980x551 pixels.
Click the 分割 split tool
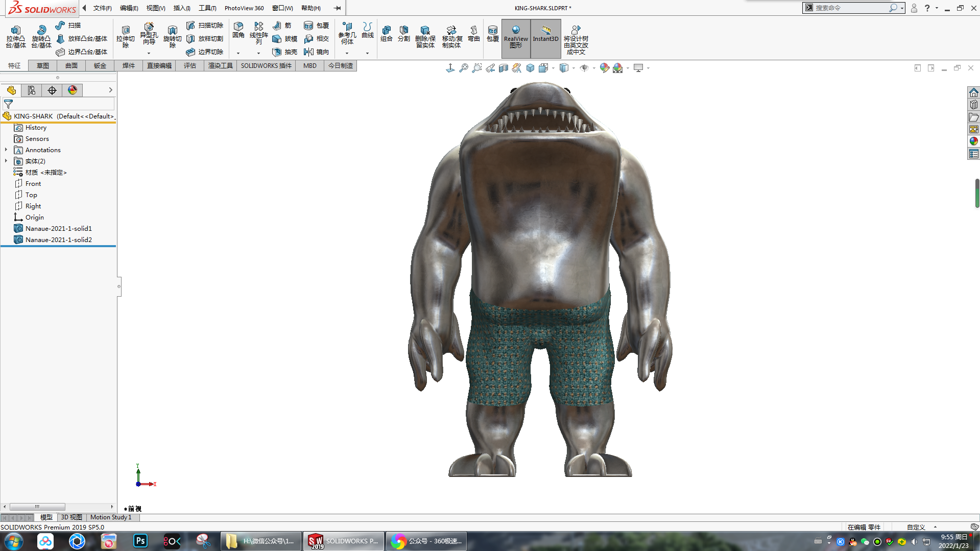[404, 34]
